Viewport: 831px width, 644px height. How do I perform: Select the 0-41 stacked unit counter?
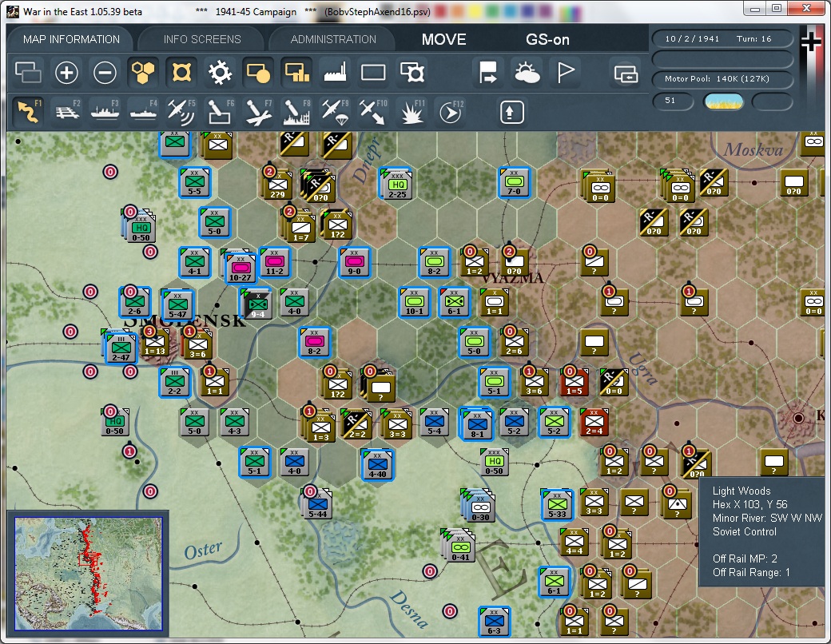click(460, 547)
